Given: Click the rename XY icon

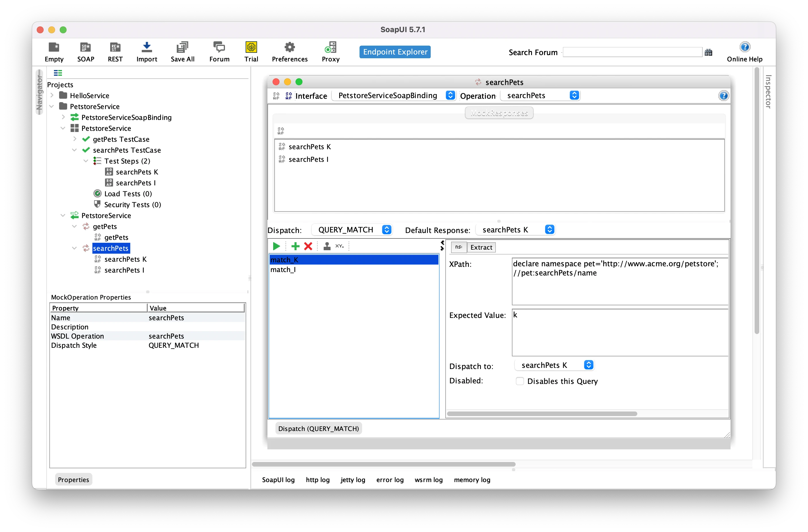Looking at the screenshot, I should tap(339, 246).
